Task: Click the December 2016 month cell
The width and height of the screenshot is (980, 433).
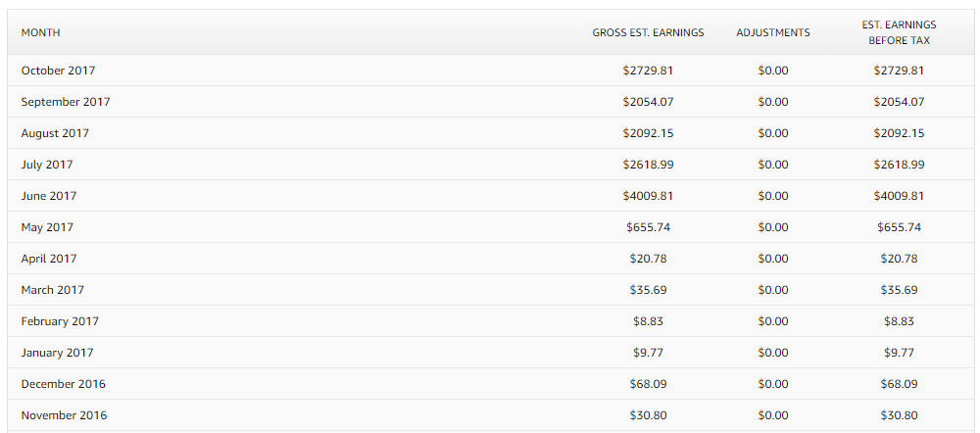Action: [63, 384]
